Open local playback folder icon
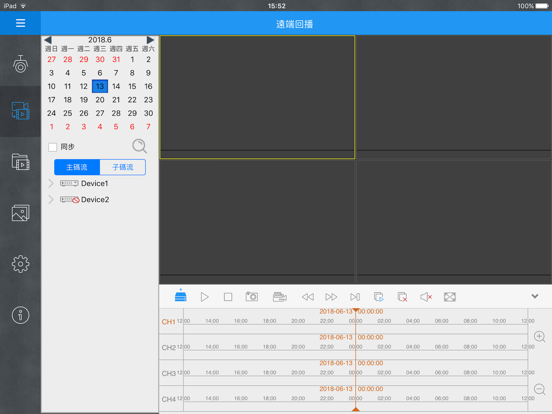Screen dimensions: 552x414 (x=20, y=162)
